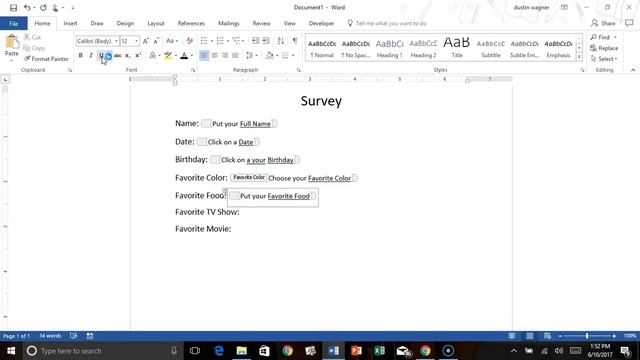Apply the Title style
The height and width of the screenshot is (360, 640).
tap(457, 48)
